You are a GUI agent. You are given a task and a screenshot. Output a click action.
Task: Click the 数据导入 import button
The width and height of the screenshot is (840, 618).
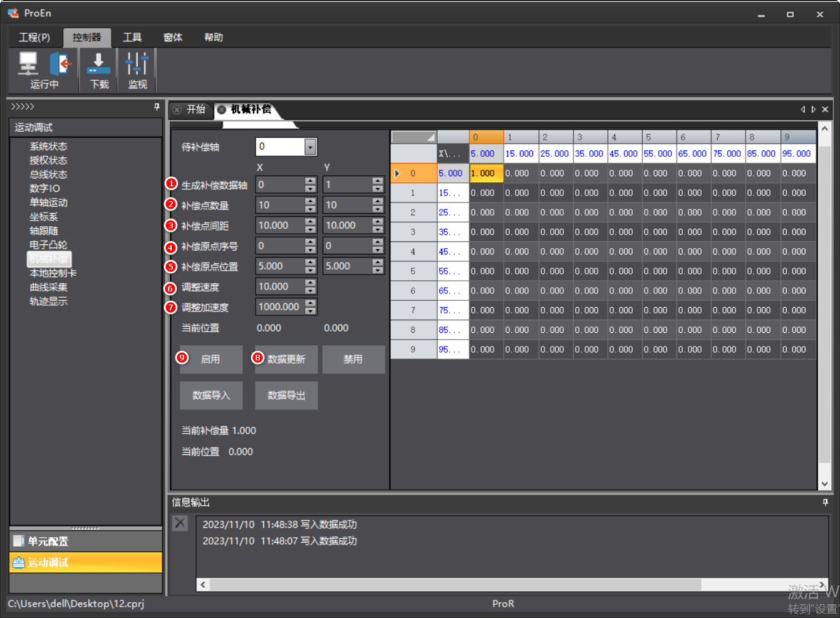tap(211, 395)
